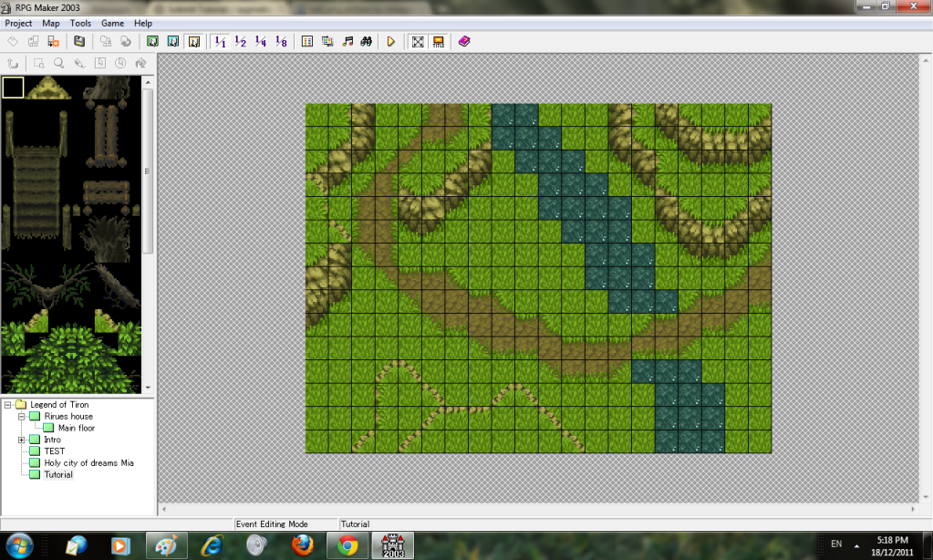Set map zoom to 1/4 scale

[x=261, y=42]
